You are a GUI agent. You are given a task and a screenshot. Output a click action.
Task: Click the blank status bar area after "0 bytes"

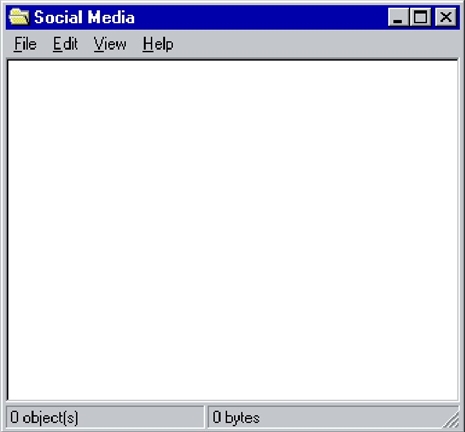pyautogui.click(x=350, y=417)
